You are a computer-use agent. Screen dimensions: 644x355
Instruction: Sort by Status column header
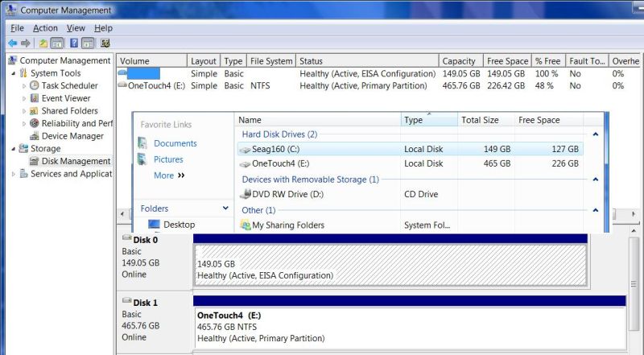(x=367, y=61)
